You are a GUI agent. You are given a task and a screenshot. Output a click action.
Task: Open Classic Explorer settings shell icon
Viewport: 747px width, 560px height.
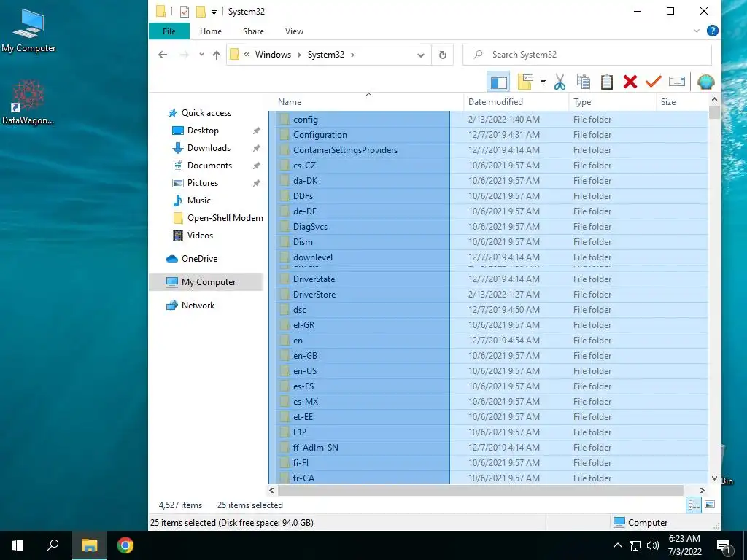coord(705,82)
